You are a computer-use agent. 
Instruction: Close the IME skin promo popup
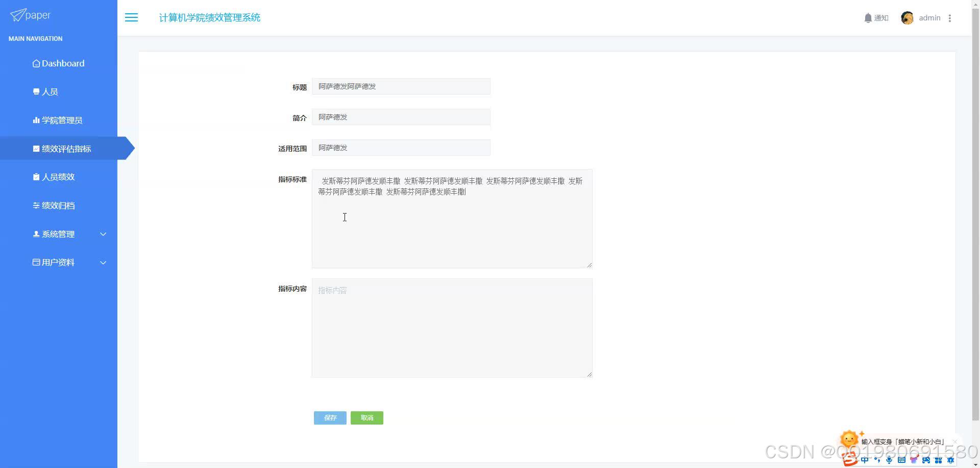click(954, 441)
